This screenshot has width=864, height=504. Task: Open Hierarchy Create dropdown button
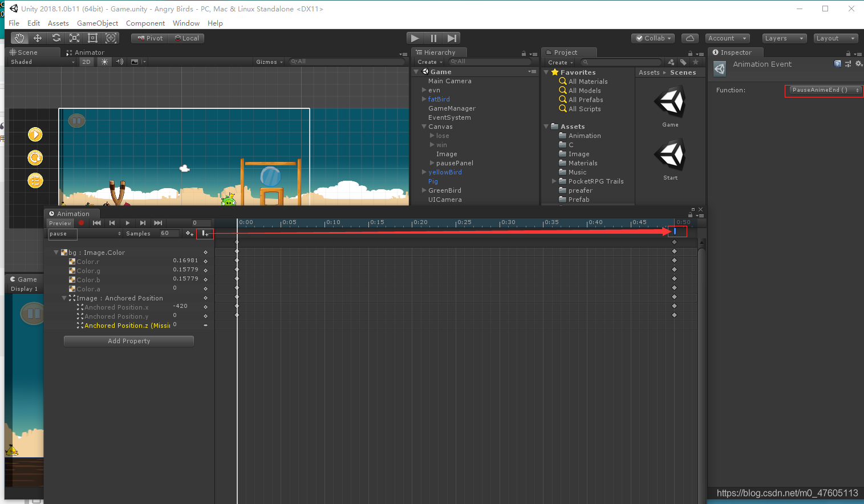430,62
